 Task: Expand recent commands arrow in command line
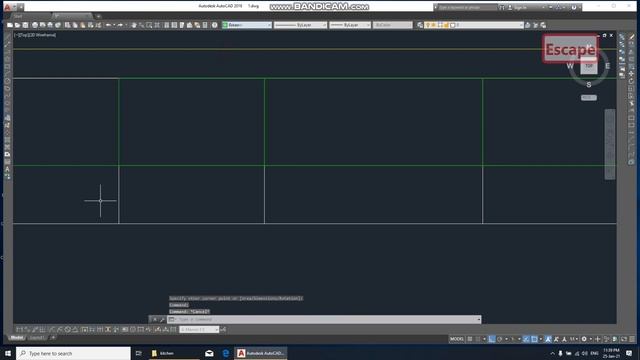pos(479,320)
